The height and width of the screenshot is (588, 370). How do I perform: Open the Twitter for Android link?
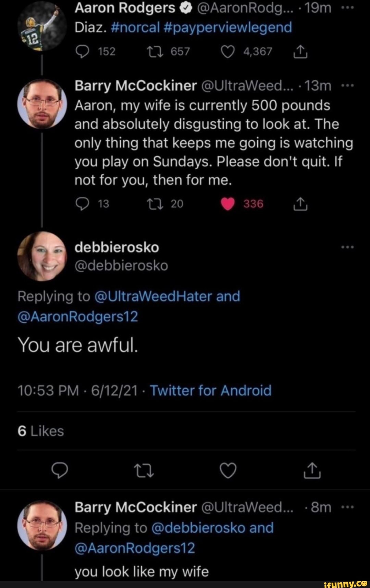[x=210, y=391]
